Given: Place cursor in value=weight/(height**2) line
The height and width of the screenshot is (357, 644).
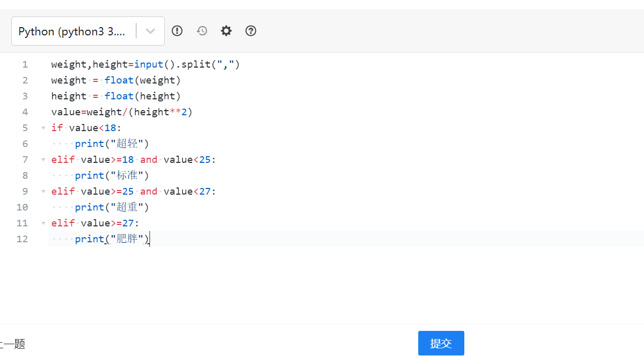Looking at the screenshot, I should (x=122, y=112).
